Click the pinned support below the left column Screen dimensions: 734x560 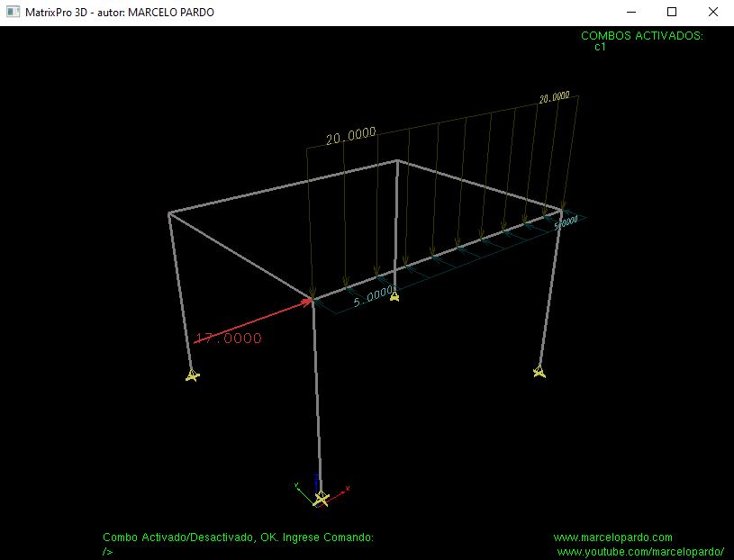tap(192, 375)
